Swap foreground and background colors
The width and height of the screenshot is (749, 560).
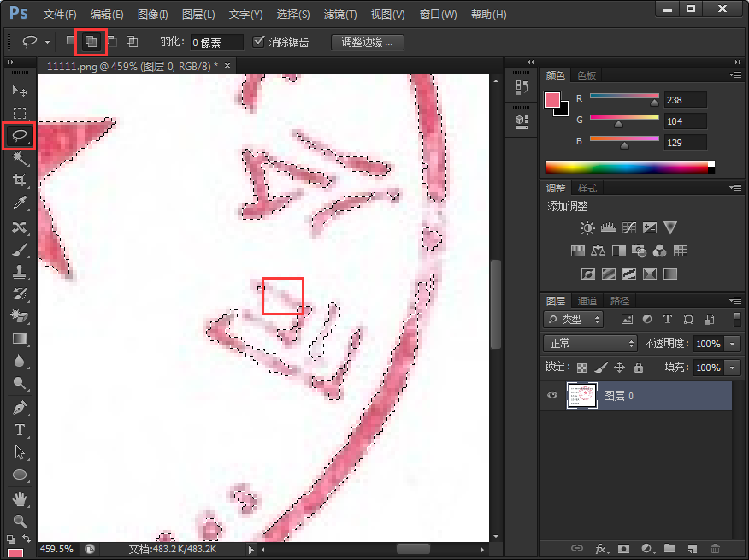[27, 539]
